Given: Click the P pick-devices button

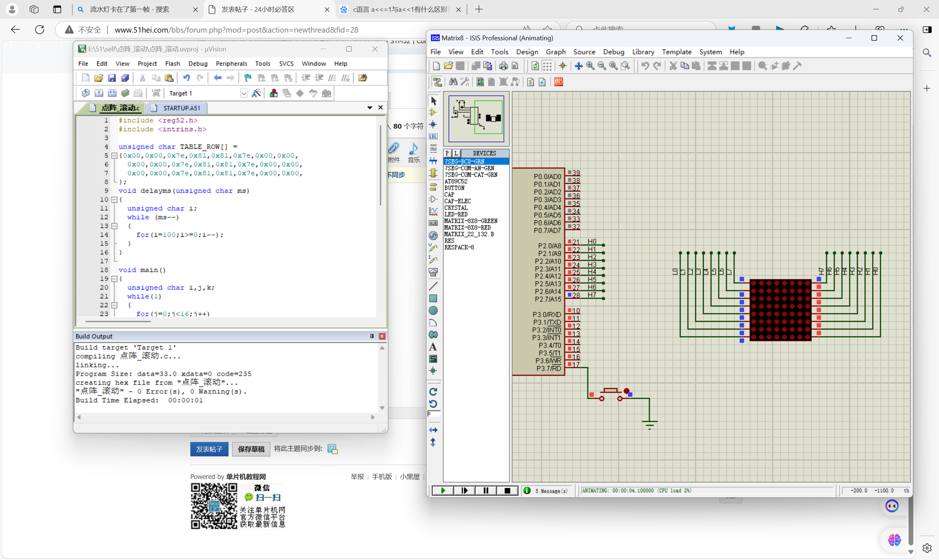Looking at the screenshot, I should 447,153.
